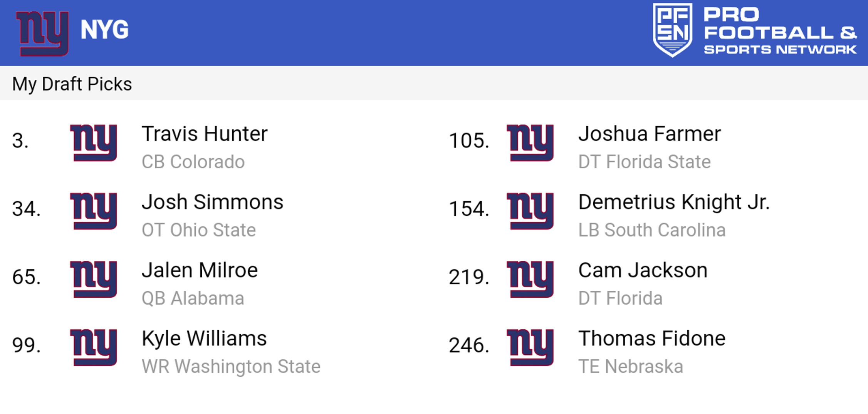Screen dimensions: 868x414
Task: Click the My Draft Picks heading
Action: tap(72, 84)
